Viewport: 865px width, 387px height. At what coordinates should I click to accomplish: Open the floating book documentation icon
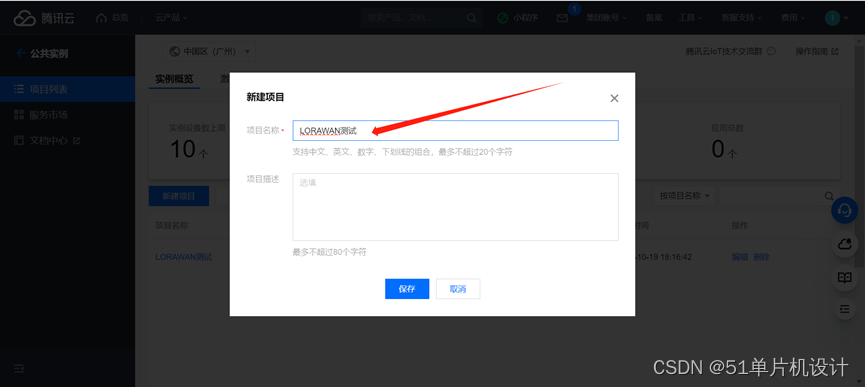845,277
